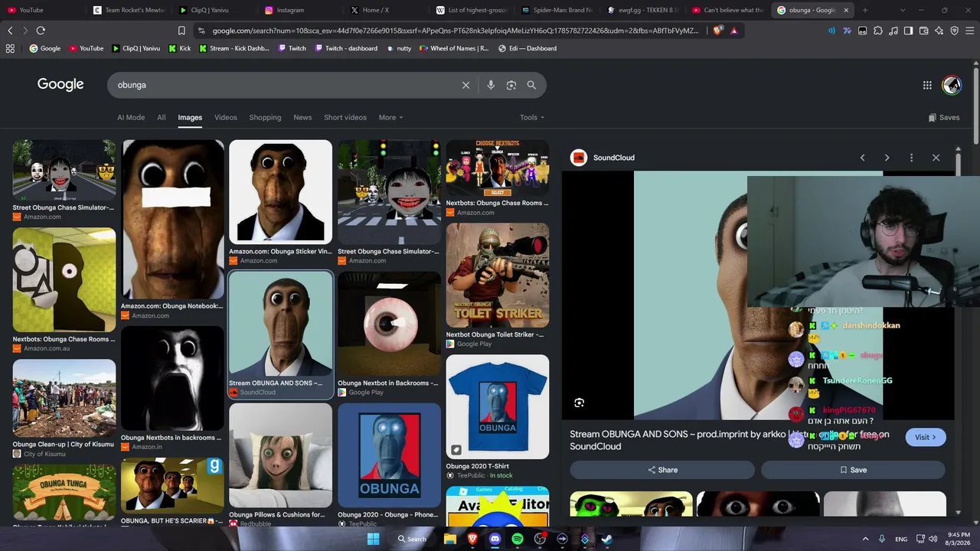The image size is (980, 551).
Task: Clear the search box with X
Action: pyautogui.click(x=465, y=85)
